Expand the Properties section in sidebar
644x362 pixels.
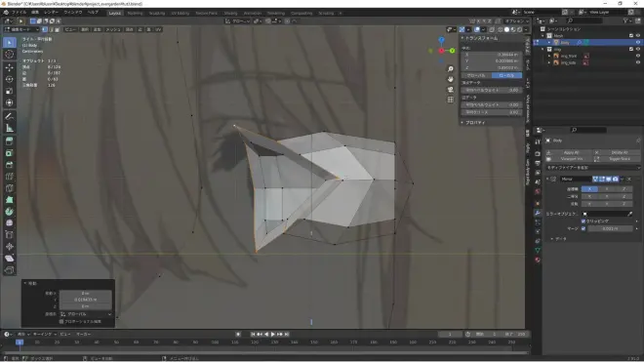[x=474, y=122]
